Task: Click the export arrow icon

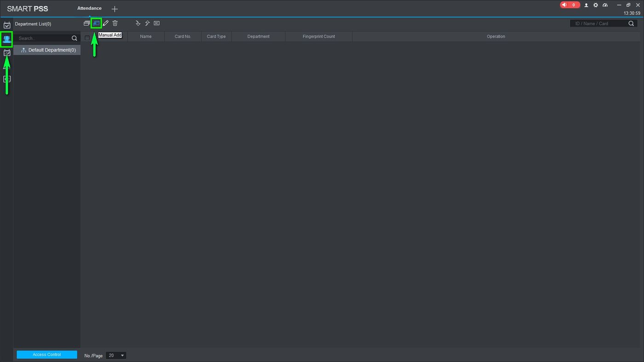Action: (147, 23)
